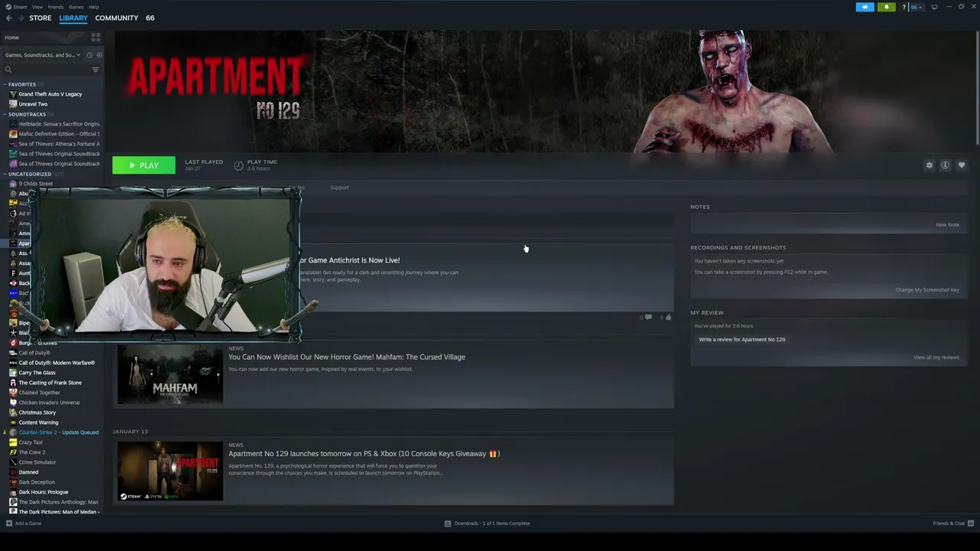Open Downloads 1 of 1 Items Complete
This screenshot has height=551, width=980.
click(492, 523)
